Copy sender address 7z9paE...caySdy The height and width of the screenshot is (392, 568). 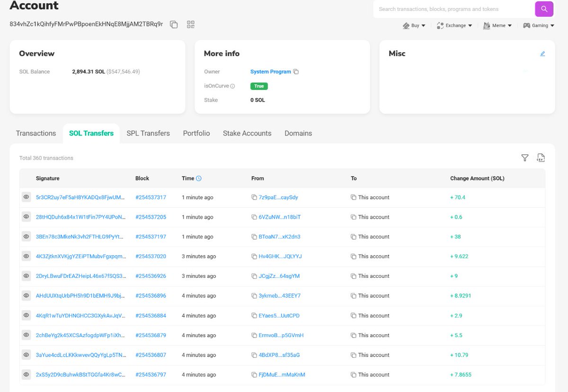[254, 197]
